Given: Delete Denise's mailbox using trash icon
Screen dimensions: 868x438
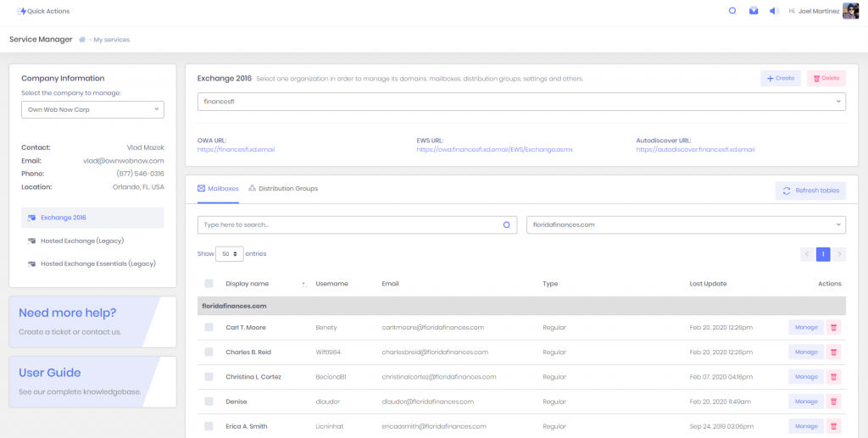Looking at the screenshot, I should [833, 402].
